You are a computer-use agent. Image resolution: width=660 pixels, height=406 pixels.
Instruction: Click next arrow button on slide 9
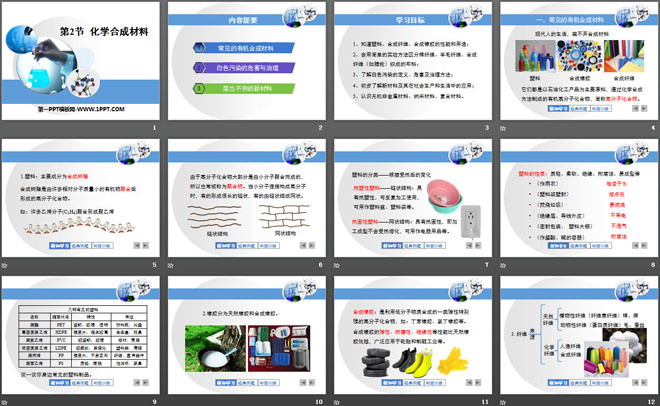coord(145,382)
